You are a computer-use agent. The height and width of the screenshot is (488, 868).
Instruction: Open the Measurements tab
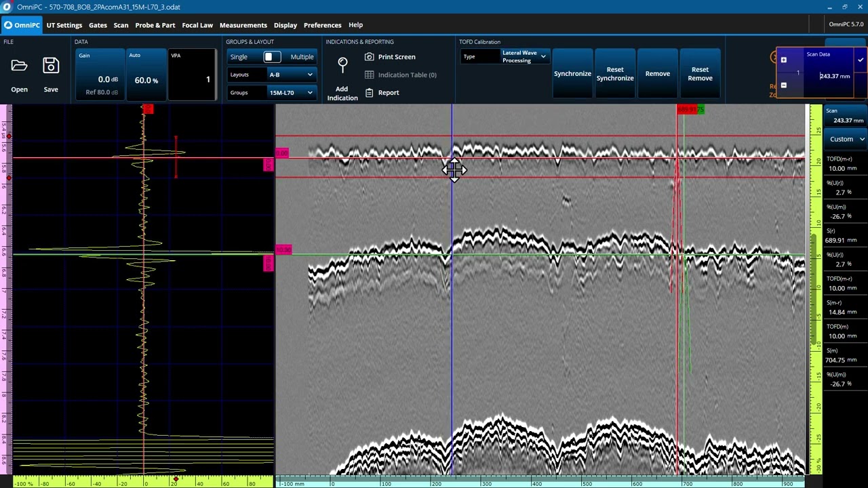(243, 25)
